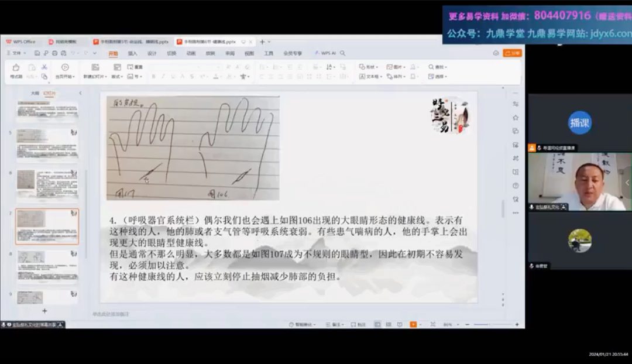Switch to the Outline (大纲) pane view

(35, 93)
